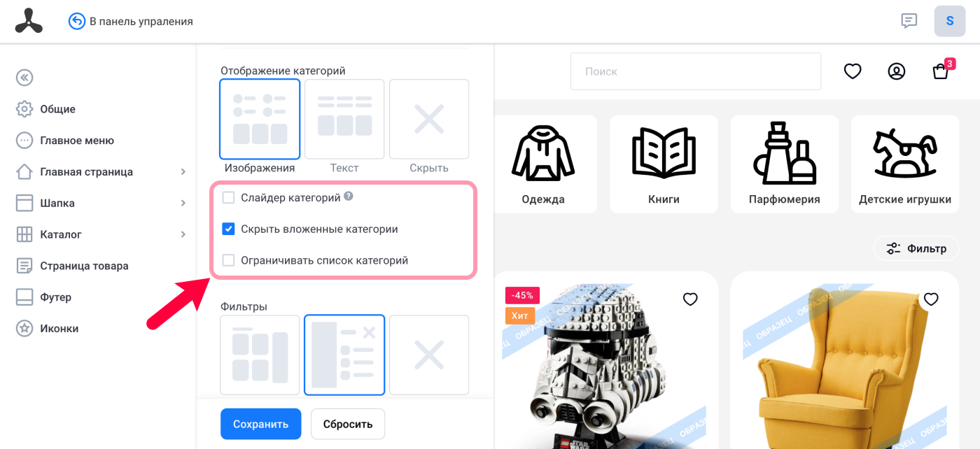980x449 pixels.
Task: Select the third filter option with cross
Action: tap(429, 355)
